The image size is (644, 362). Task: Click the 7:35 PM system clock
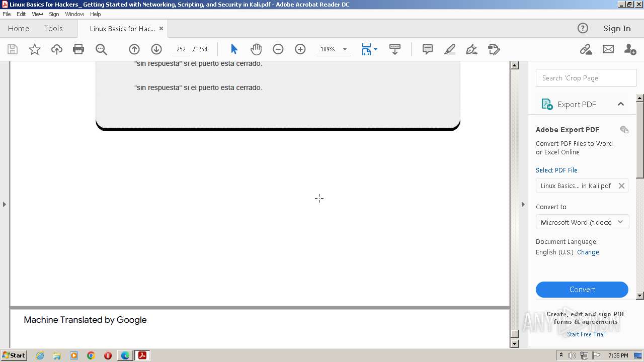coord(618,355)
